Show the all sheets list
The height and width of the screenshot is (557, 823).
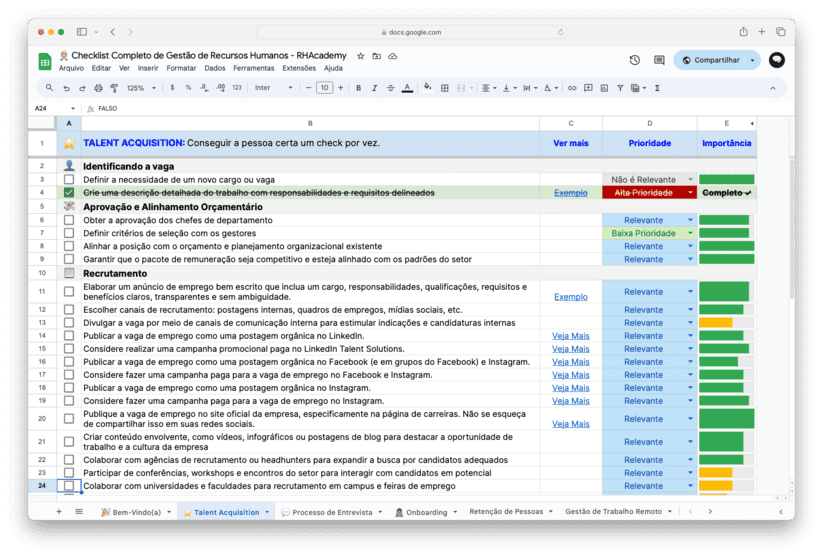pos(79,511)
